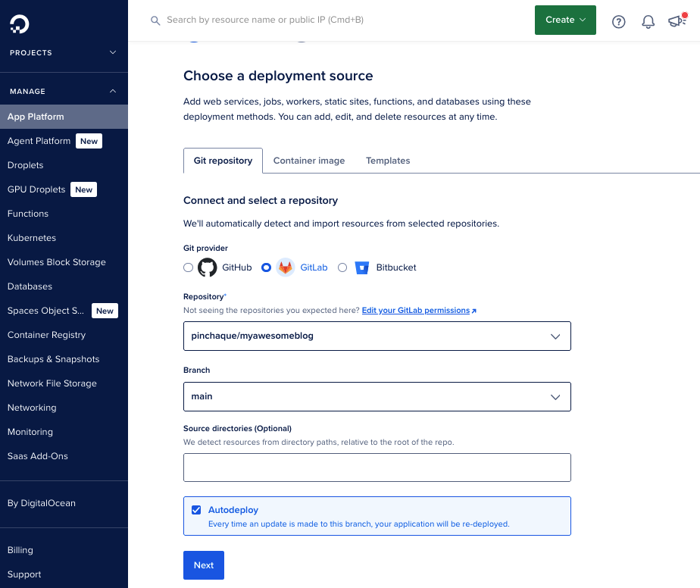Open the Branch dropdown showing main
700x588 pixels.
[x=377, y=396]
